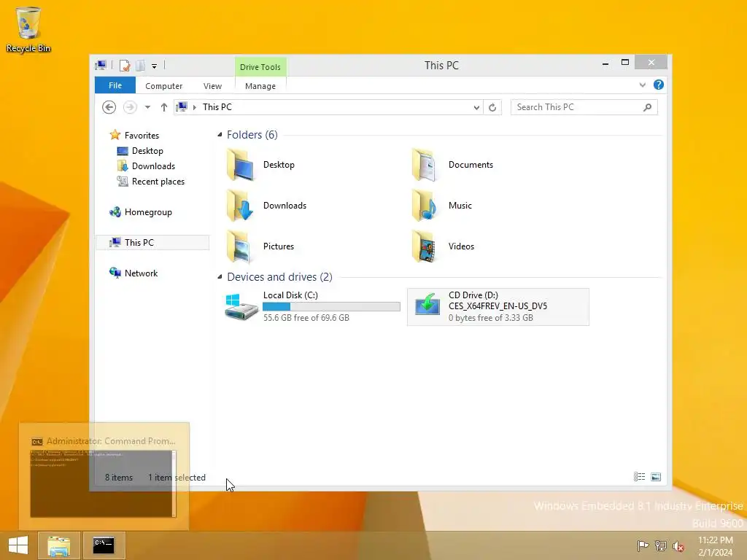This screenshot has width=747, height=560.
Task: Open the Manage tab
Action: point(260,86)
